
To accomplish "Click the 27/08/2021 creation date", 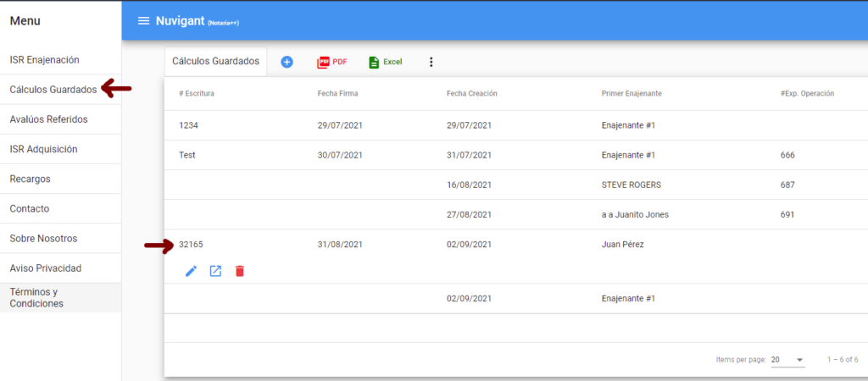I will pos(469,215).
